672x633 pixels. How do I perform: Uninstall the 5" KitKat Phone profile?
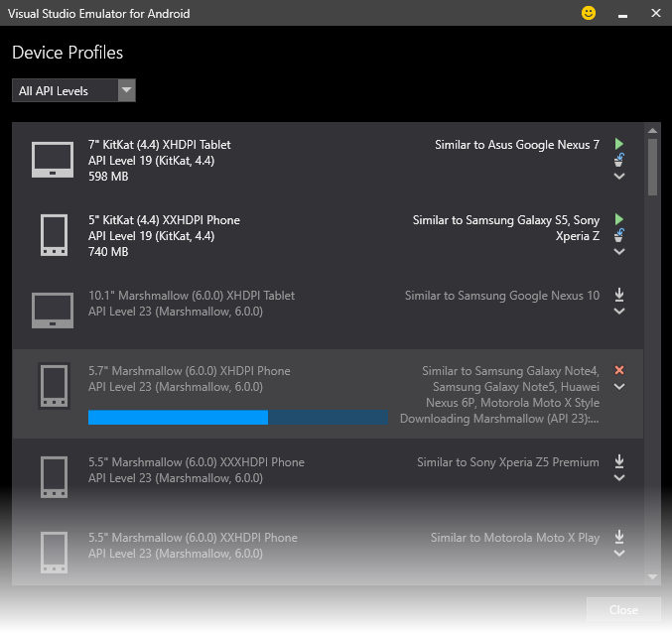[x=619, y=235]
